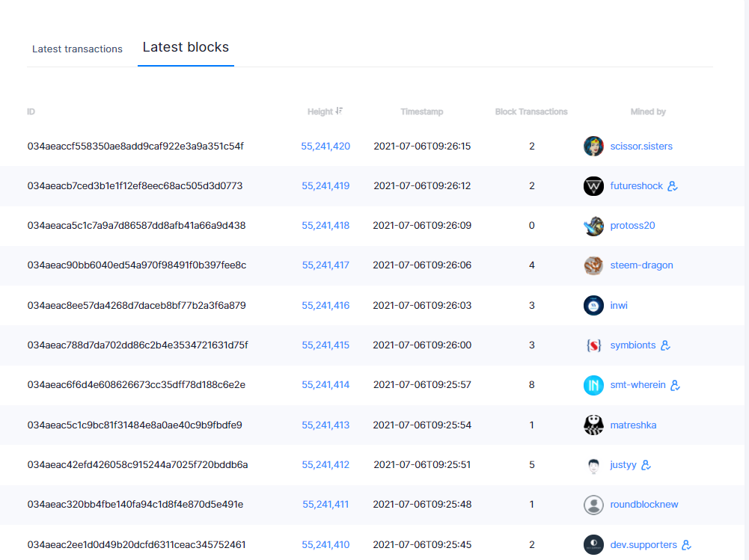Click the Height column header
Viewport: 749px width, 560px height.
pos(320,111)
